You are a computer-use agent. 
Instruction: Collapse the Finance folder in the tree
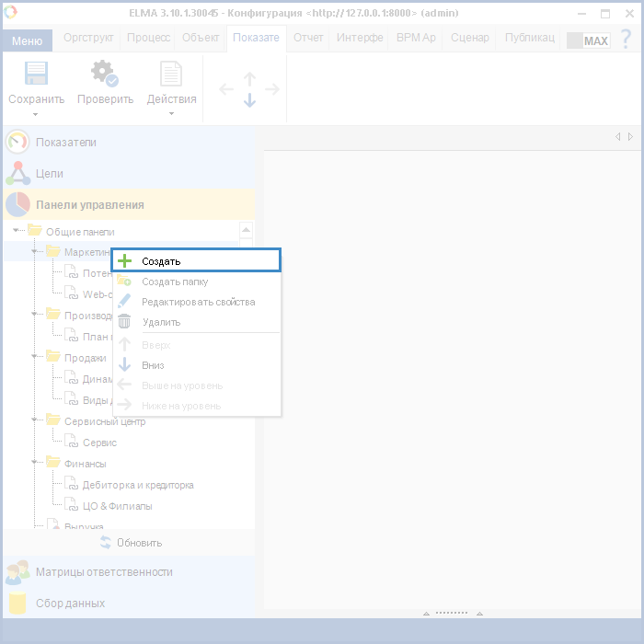[34, 463]
